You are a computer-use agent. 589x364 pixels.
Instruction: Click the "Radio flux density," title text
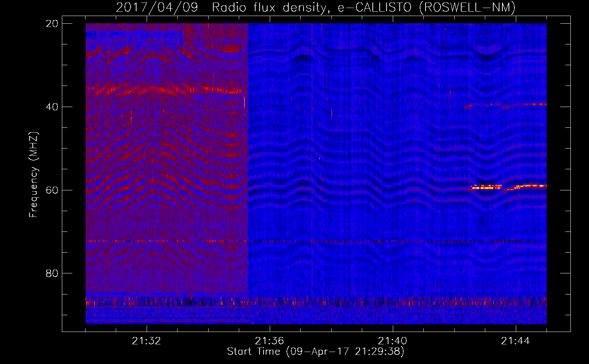272,7
